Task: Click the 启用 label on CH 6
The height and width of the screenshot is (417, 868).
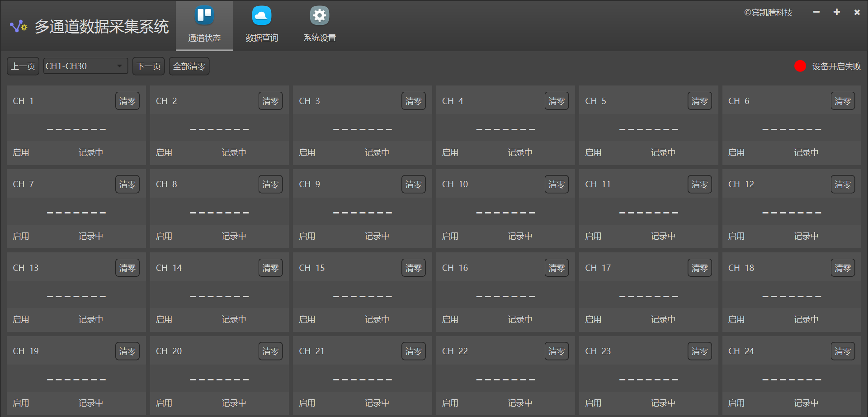Action: point(736,152)
